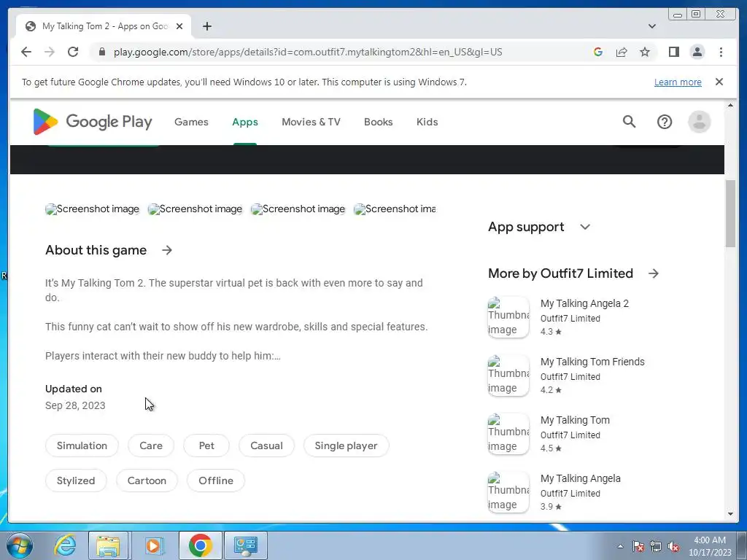Click the network tray icon
The height and width of the screenshot is (560, 747).
click(x=656, y=546)
